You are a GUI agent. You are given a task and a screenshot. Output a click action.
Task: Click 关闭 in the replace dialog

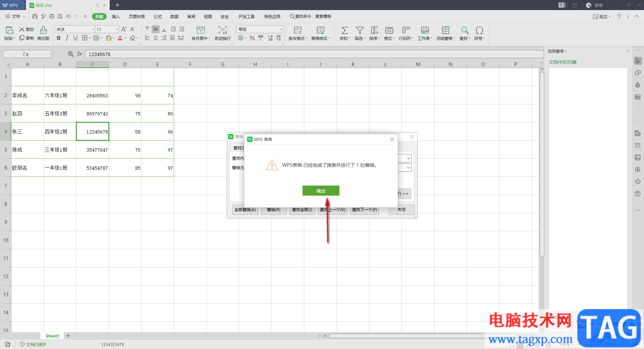401,210
